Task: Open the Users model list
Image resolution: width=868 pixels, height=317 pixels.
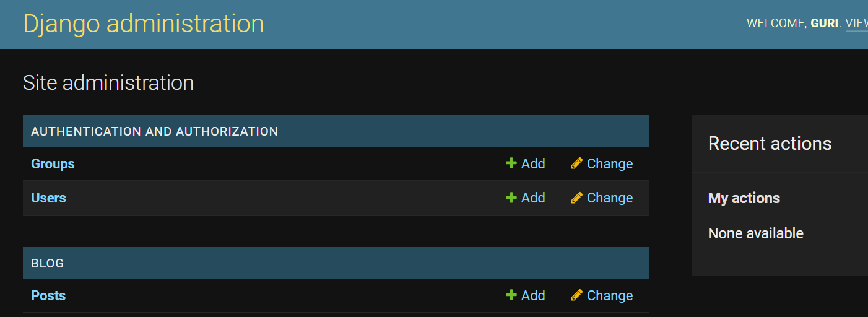Action: [48, 198]
